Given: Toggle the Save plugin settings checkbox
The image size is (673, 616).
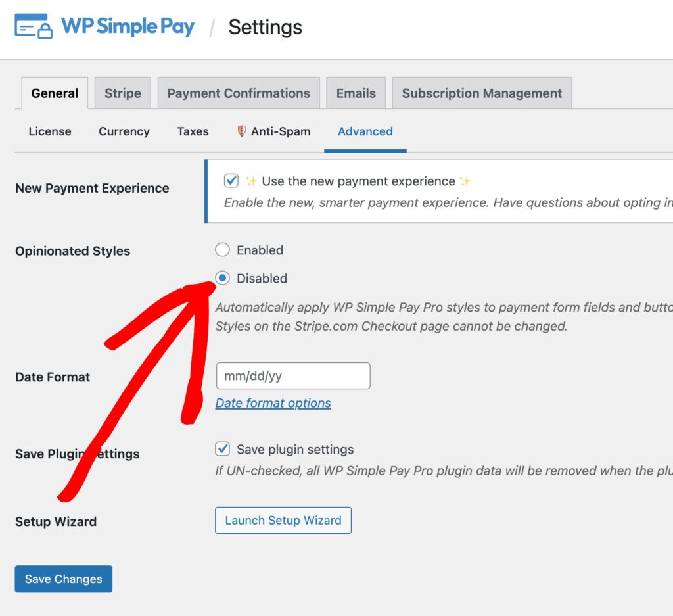Looking at the screenshot, I should pos(223,449).
